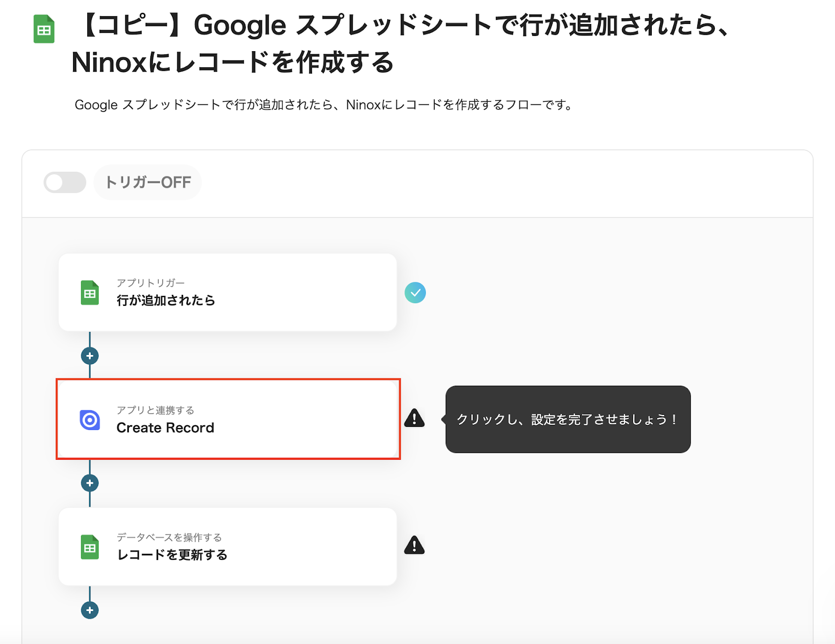Image resolution: width=835 pixels, height=644 pixels.
Task: Open the Create Record step
Action: 228,419
